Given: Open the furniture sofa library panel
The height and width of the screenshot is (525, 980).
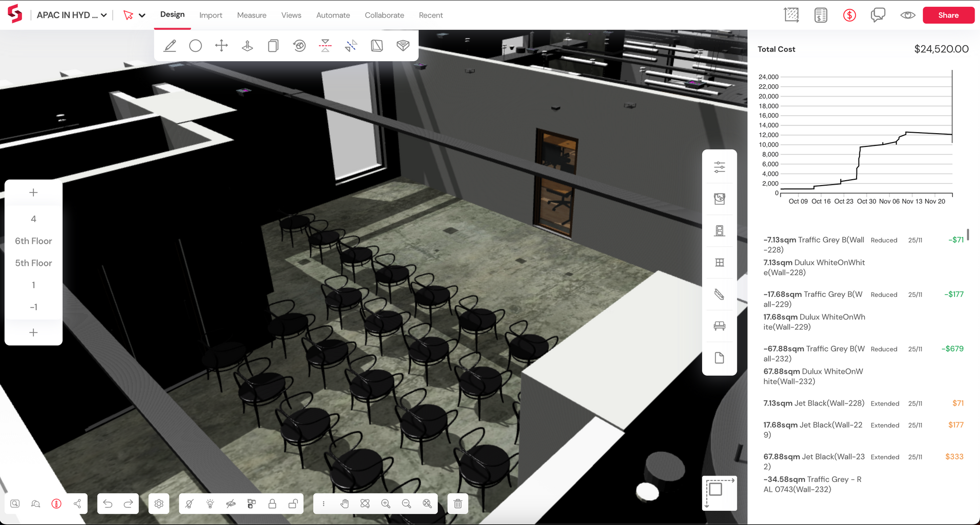Looking at the screenshot, I should click(719, 326).
